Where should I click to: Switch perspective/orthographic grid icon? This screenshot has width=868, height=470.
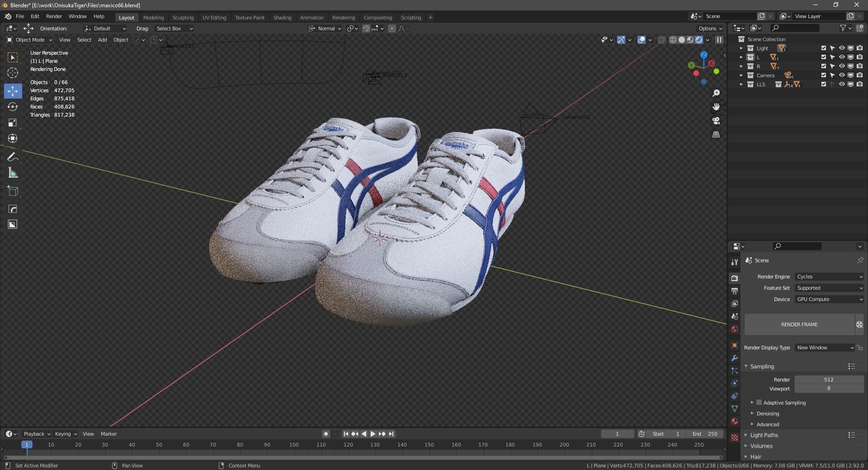[x=716, y=135]
